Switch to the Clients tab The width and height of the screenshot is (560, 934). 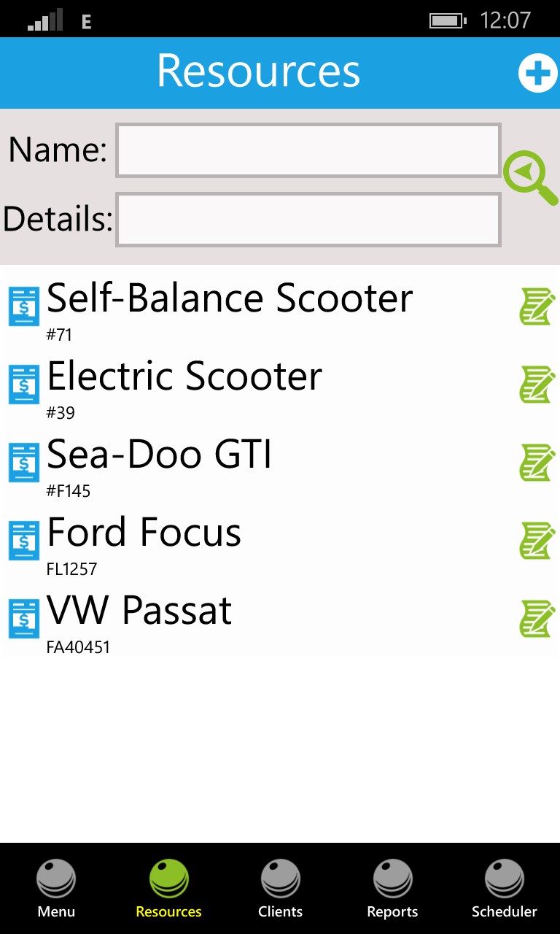point(280,888)
